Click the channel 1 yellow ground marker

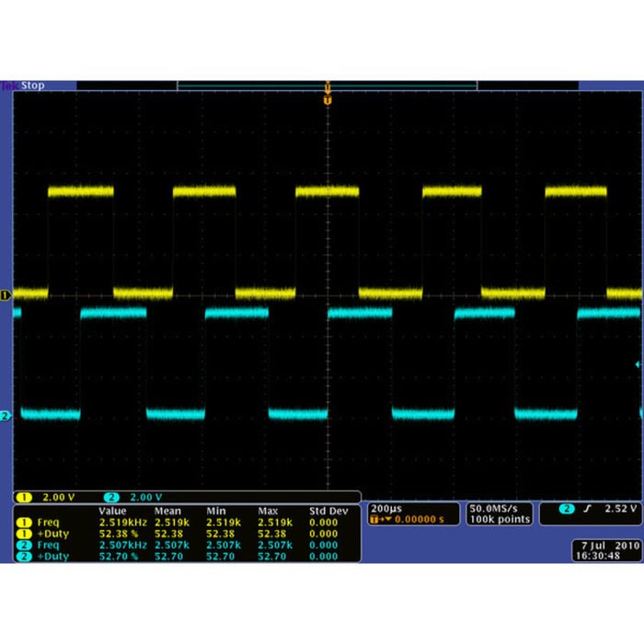click(6, 295)
